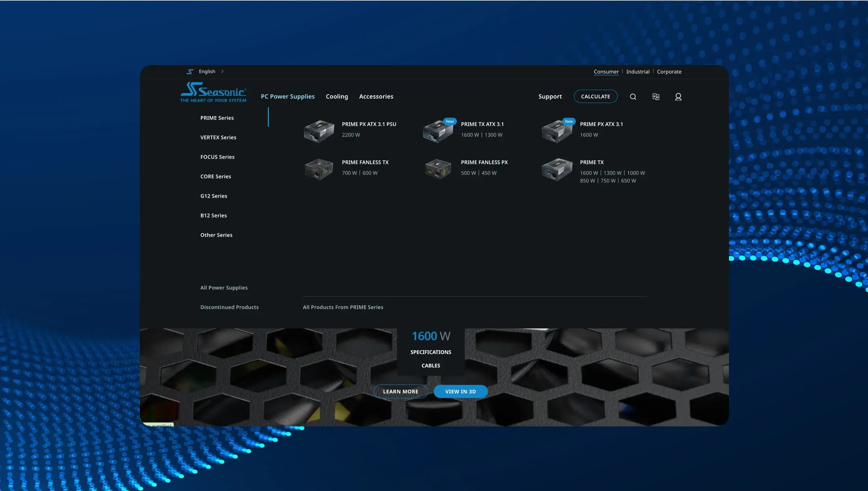The width and height of the screenshot is (868, 491).
Task: Select VERTEX Series in sidebar
Action: tap(218, 137)
